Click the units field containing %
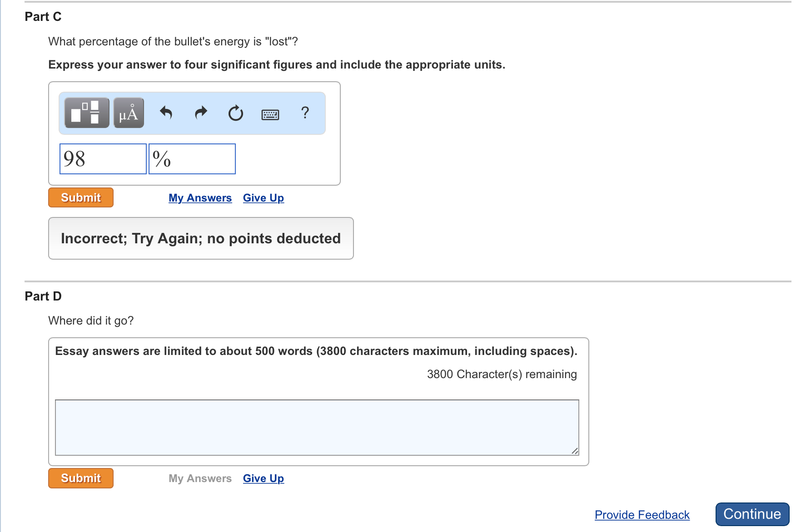This screenshot has height=532, width=806. (x=192, y=159)
